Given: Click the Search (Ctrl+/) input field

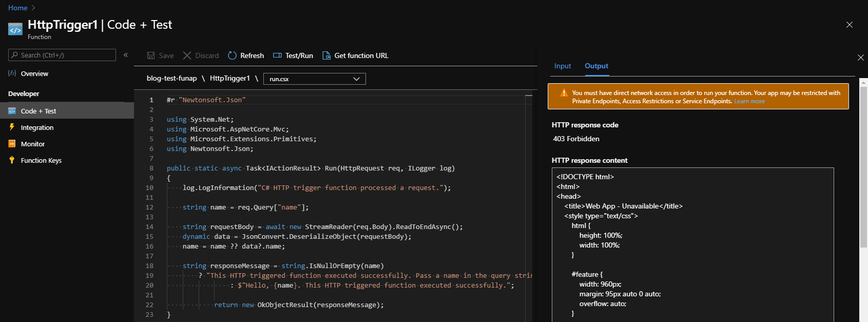Looking at the screenshot, I should [62, 55].
